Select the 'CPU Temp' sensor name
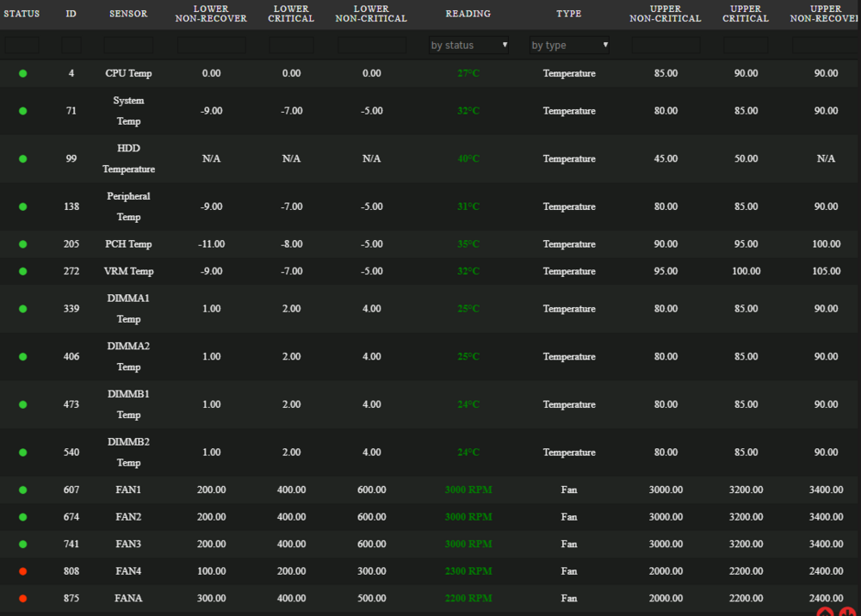The height and width of the screenshot is (616, 861). tap(128, 73)
